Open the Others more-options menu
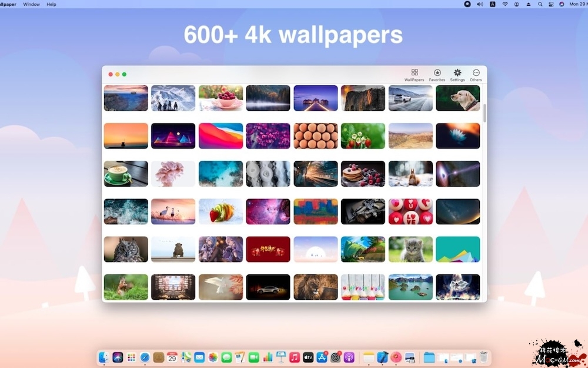Screen dimensions: 588x368 476,75
